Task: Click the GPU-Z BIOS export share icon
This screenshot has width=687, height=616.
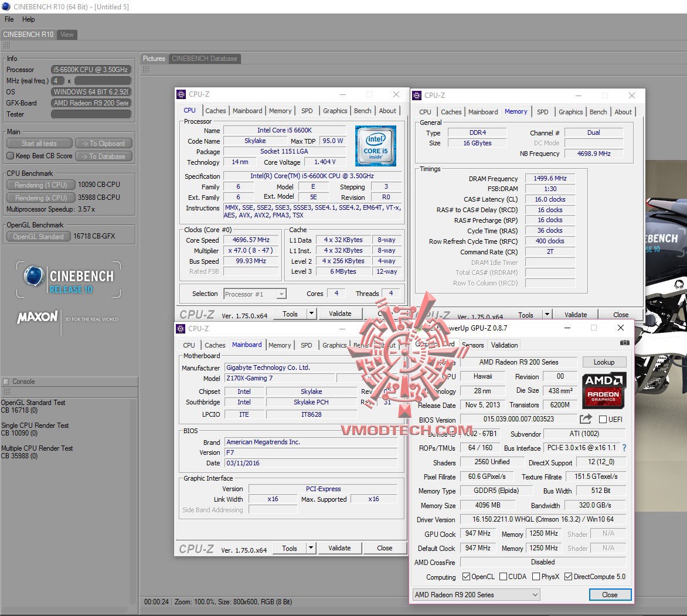Action: click(586, 419)
